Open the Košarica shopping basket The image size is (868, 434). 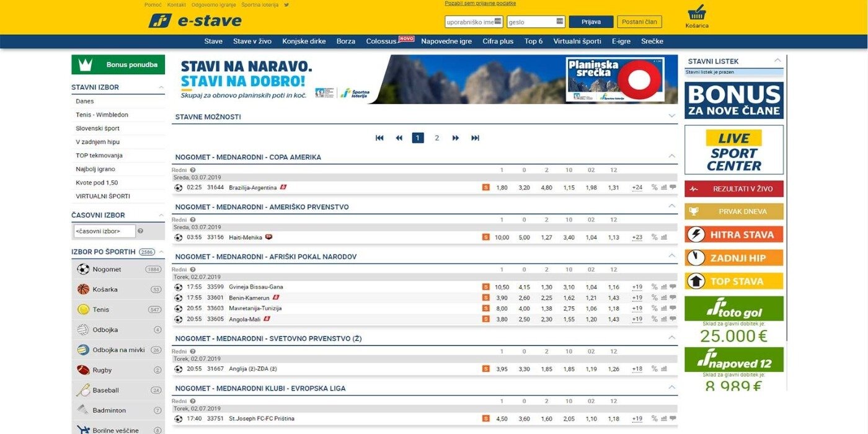point(697,16)
